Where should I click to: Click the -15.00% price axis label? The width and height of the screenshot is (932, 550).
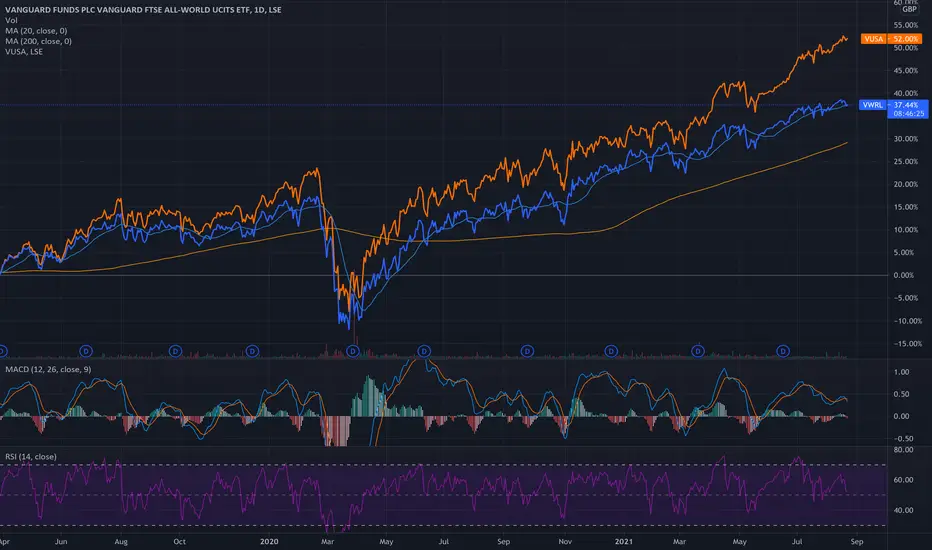click(907, 344)
